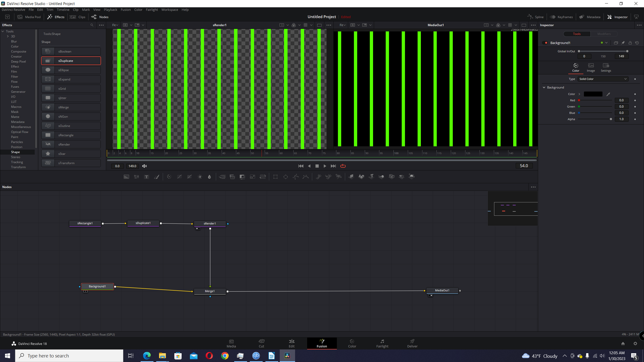Add a Text 3D tool from the toolbar
The width and height of the screenshot is (644, 362).
pos(371,177)
